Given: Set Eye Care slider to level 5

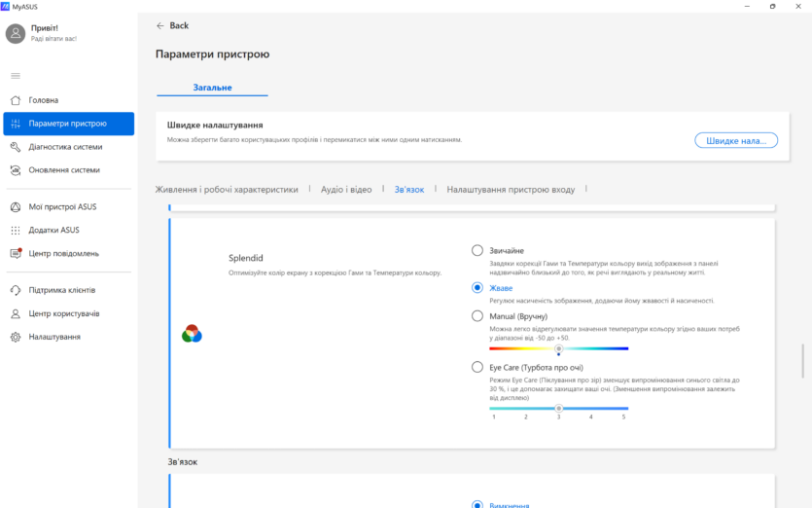Looking at the screenshot, I should [x=624, y=409].
